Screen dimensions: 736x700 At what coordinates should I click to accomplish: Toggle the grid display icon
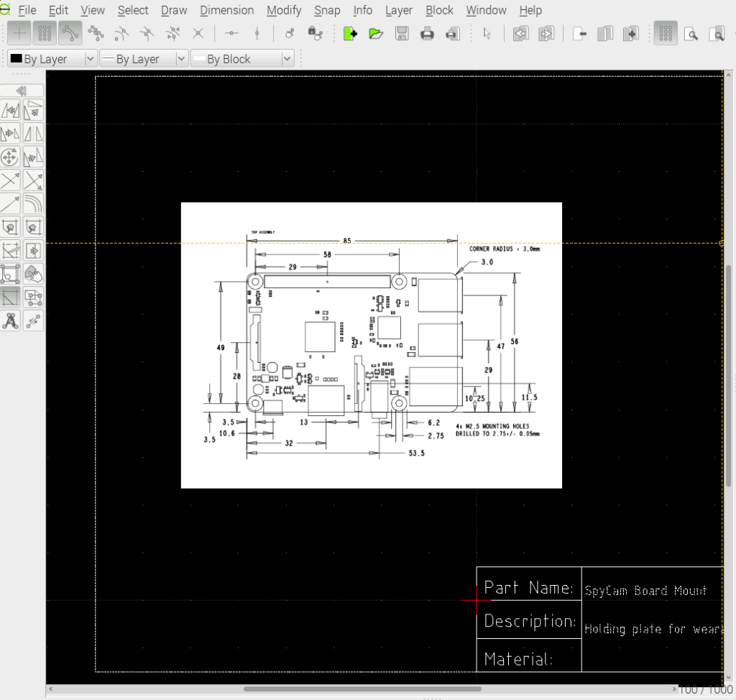tap(666, 33)
